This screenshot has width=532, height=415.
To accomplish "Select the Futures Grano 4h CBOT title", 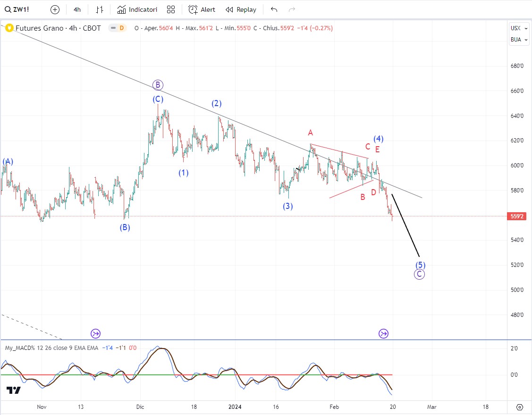I will (x=58, y=28).
